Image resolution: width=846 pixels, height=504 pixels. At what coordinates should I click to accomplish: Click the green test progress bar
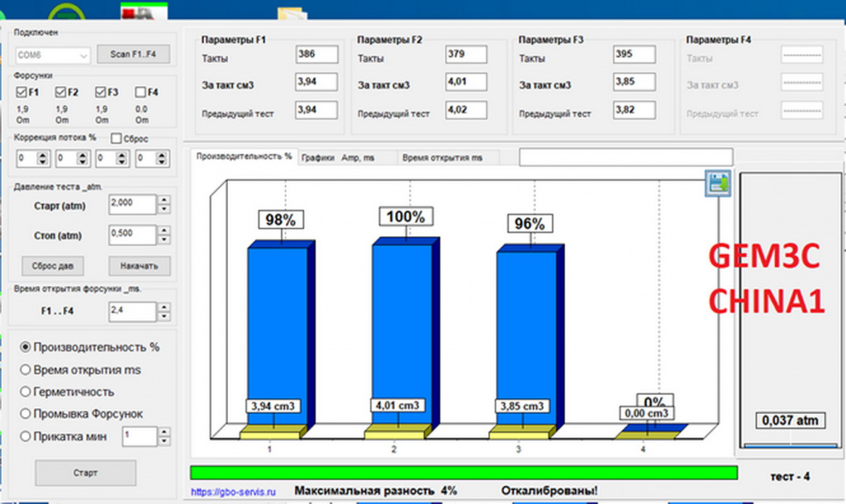pos(463,473)
